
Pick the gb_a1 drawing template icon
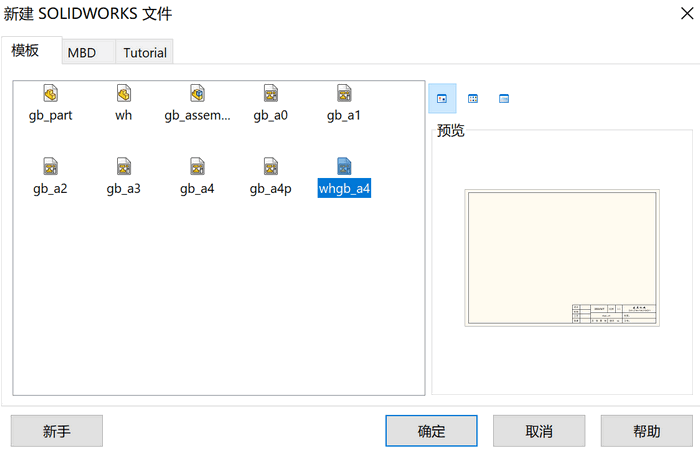pyautogui.click(x=344, y=94)
